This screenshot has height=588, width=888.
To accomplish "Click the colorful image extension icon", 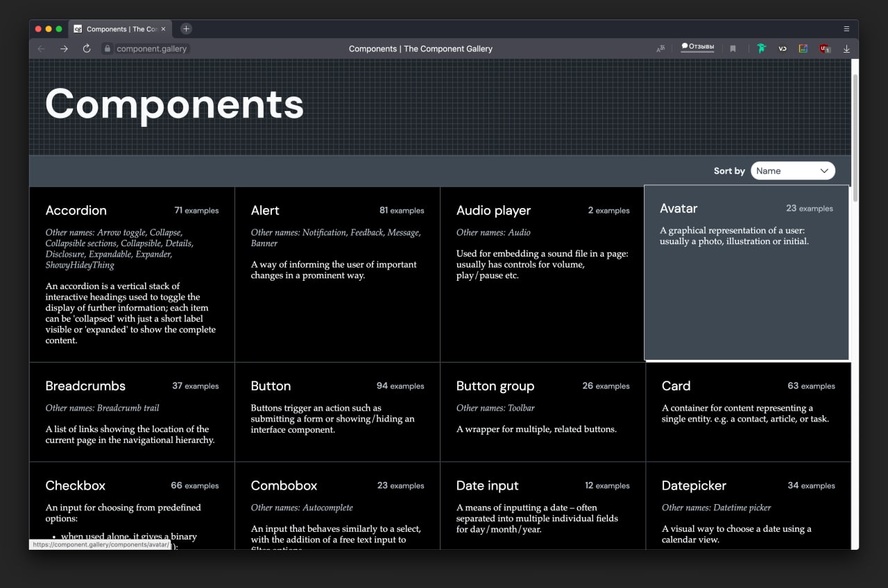I will coord(803,49).
